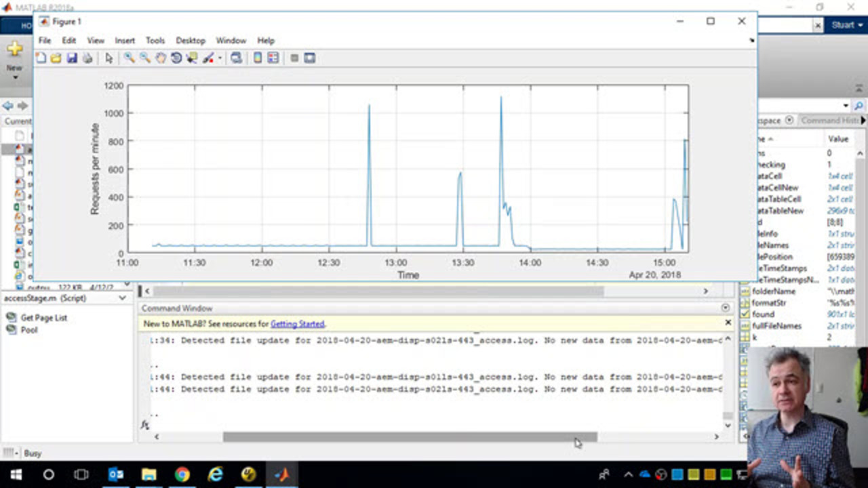Click the Data Cursor tool
Screen dimensions: 868x488
pyautogui.click(x=192, y=58)
